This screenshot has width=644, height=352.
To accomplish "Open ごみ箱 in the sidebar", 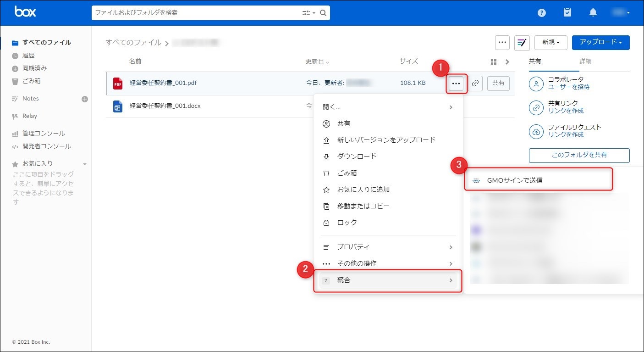I will coord(32,81).
